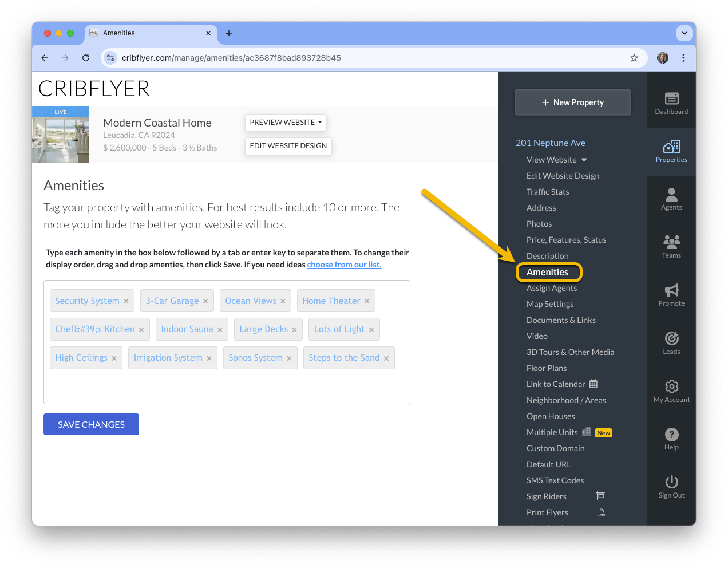Open the choose from our list link
The height and width of the screenshot is (568, 728).
coord(344,265)
